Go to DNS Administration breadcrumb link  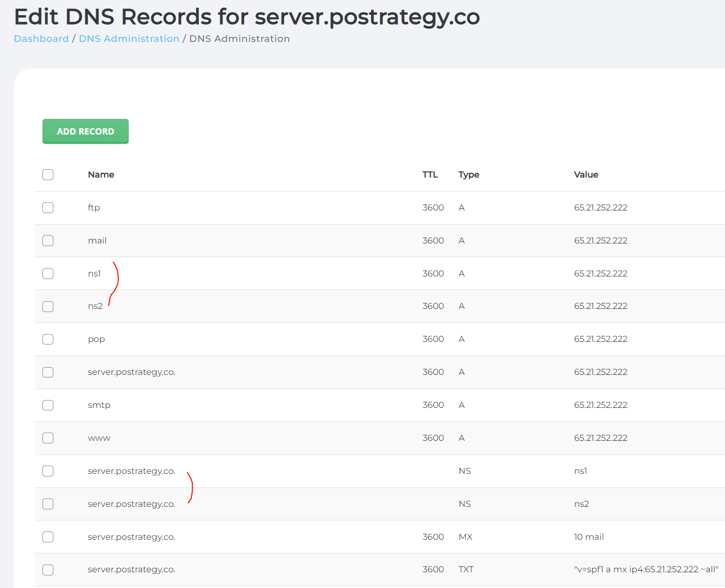(129, 39)
